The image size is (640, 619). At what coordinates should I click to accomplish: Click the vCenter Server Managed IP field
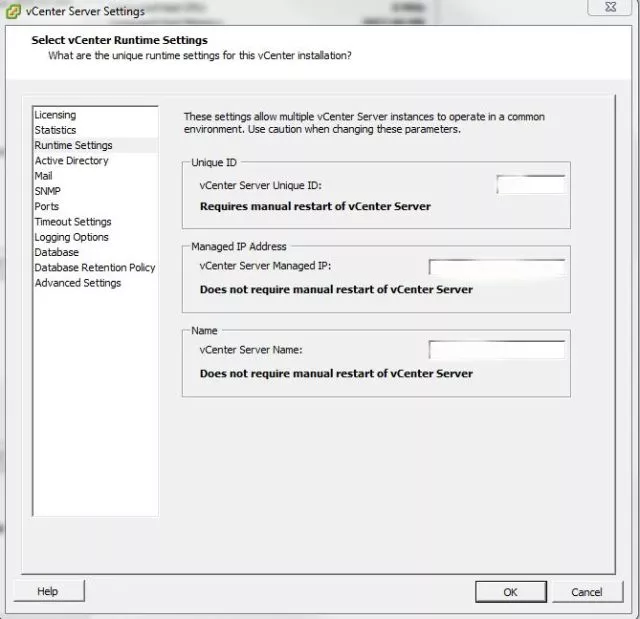coord(497,268)
